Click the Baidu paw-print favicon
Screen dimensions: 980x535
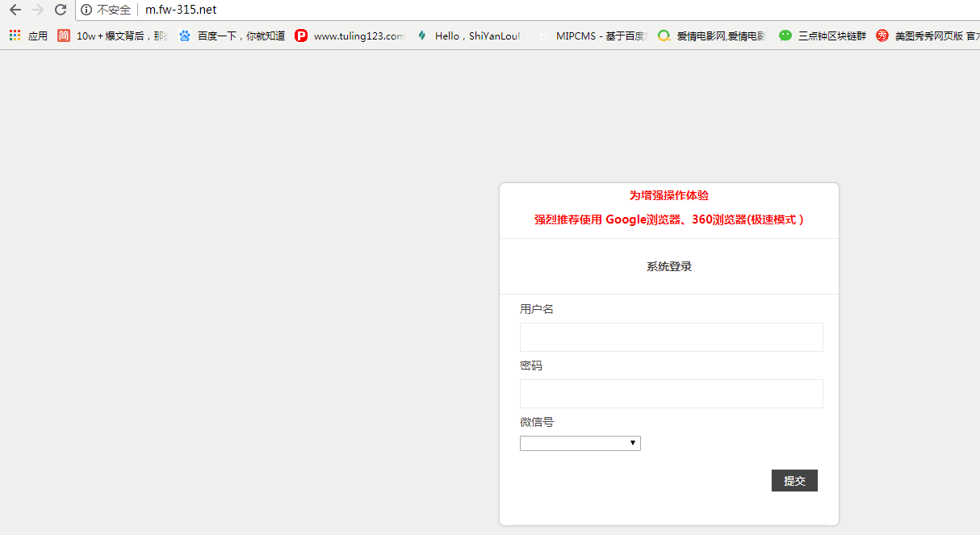point(184,36)
